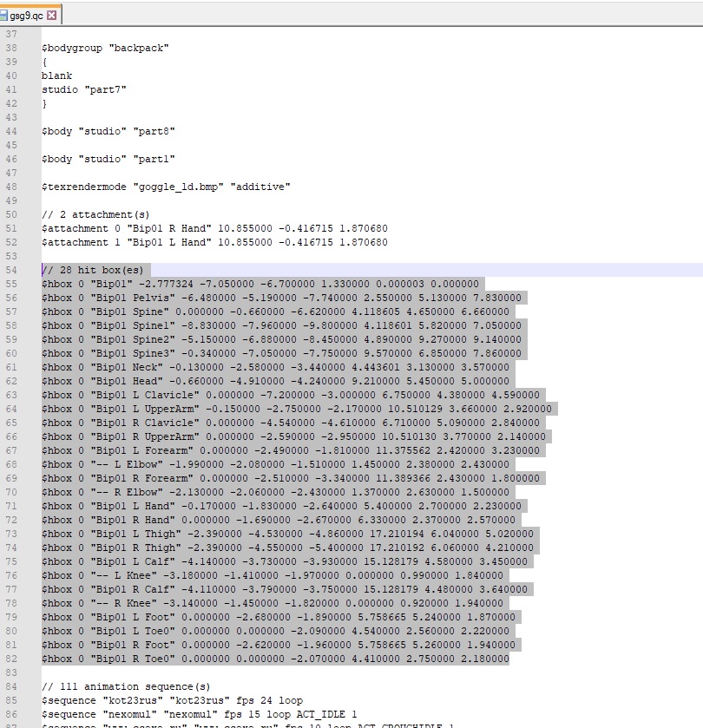This screenshot has width=703, height=728.
Task: Click the $hbox "Bip01 L Hand" line
Action: pyautogui.click(x=282, y=506)
